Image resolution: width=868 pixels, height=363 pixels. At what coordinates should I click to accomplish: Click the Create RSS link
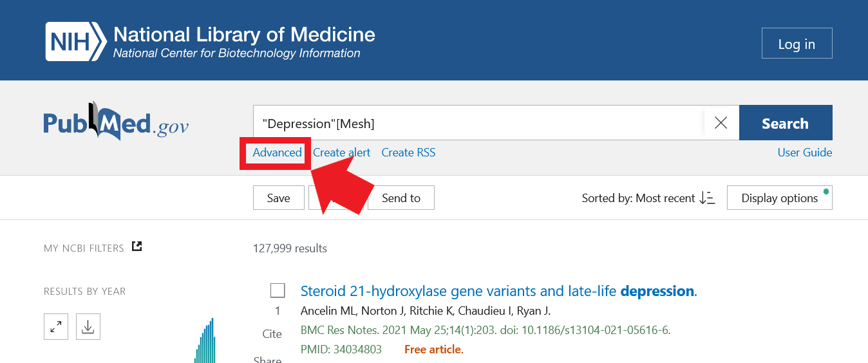pos(408,153)
